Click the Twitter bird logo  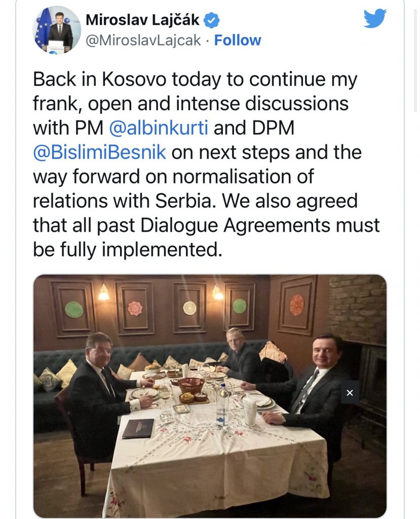coord(375,19)
